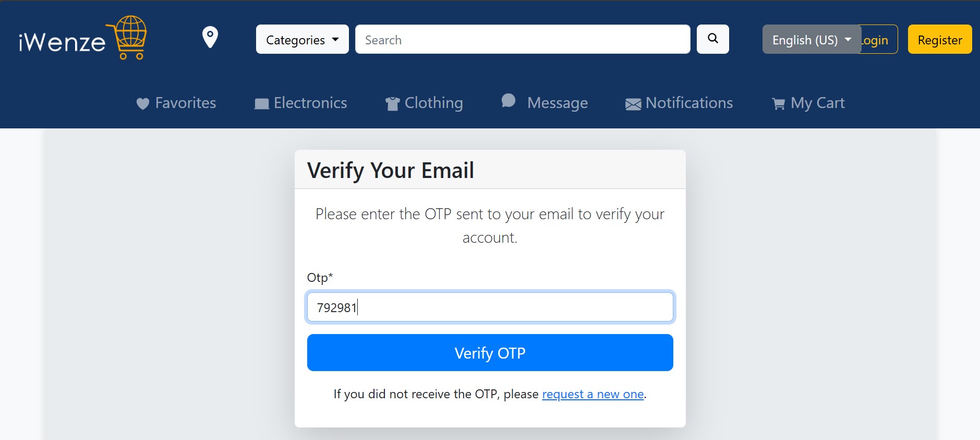Image resolution: width=980 pixels, height=440 pixels.
Task: Go to Notifications menu item
Action: [679, 103]
